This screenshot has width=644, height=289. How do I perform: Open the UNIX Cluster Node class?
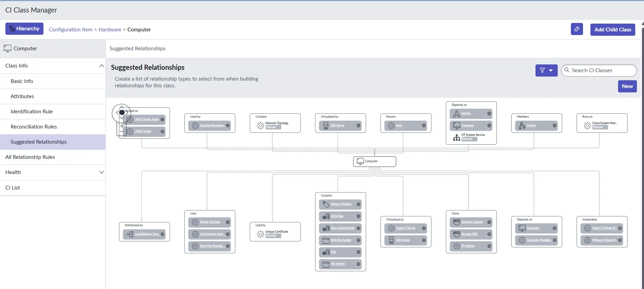point(147,119)
